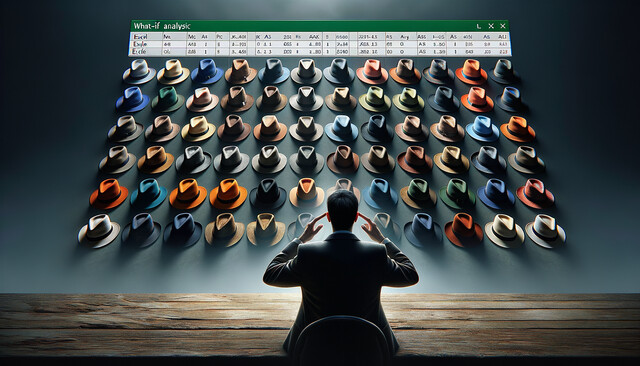Select the red hat ending the fifth row
Viewport: 640px width, 366px height.
coord(535,193)
